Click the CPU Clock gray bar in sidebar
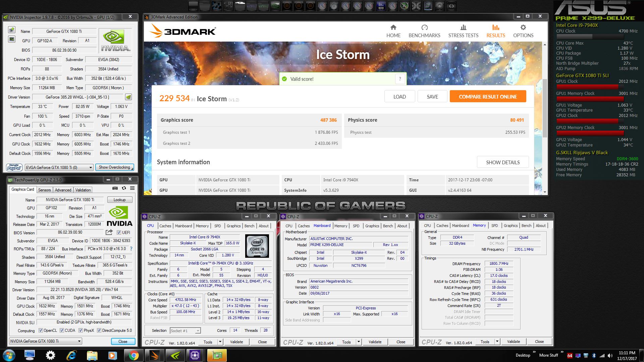Image resolution: width=644 pixels, height=362 pixels. coord(590,37)
